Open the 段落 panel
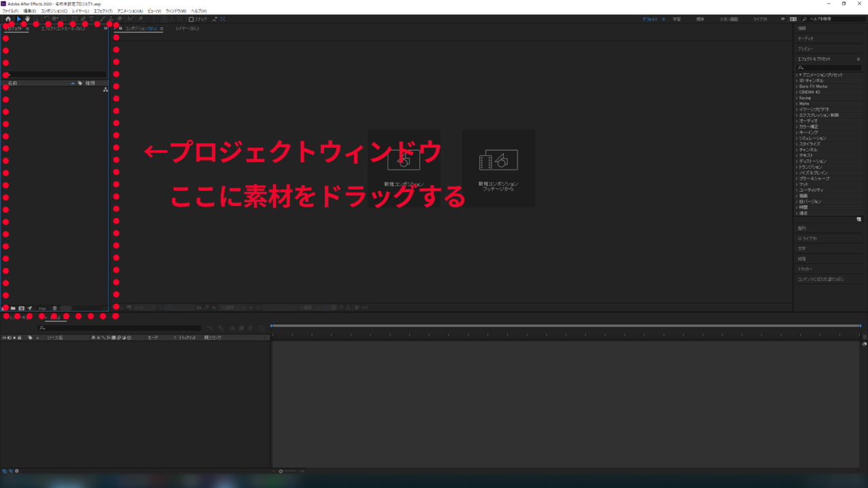 click(x=802, y=259)
